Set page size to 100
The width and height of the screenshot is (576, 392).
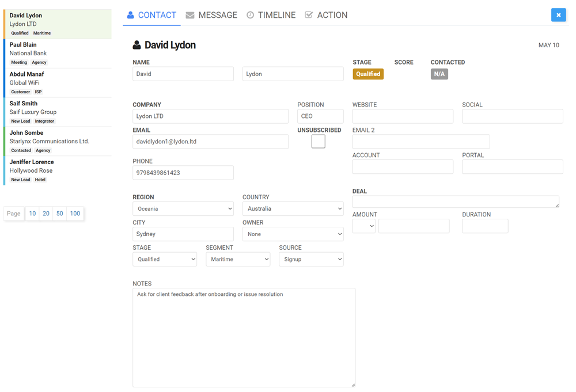[x=75, y=214]
